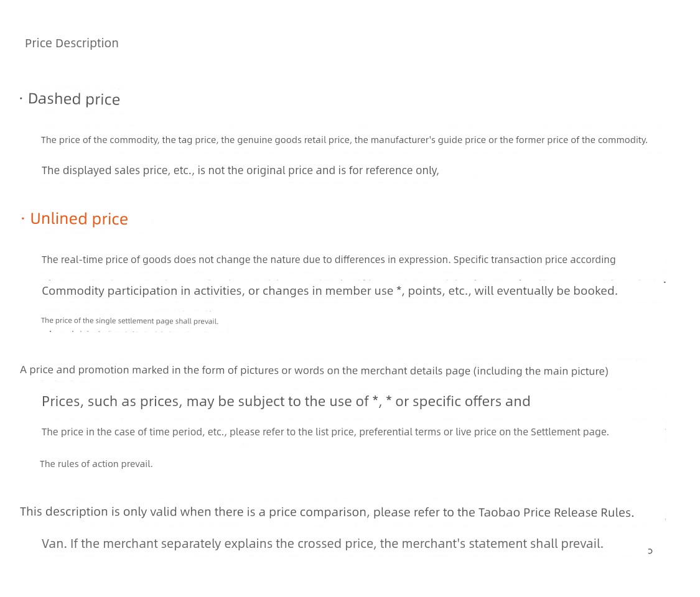Click the "single settlement page shall prevail" text
Viewport: 700px width, 597px height.
[129, 321]
